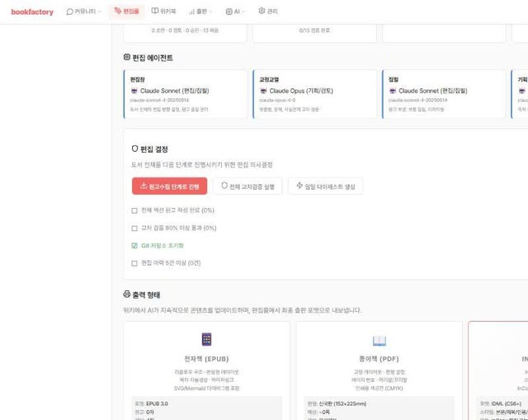Click the bookfactory logo
The width and height of the screenshot is (528, 420).
(32, 12)
